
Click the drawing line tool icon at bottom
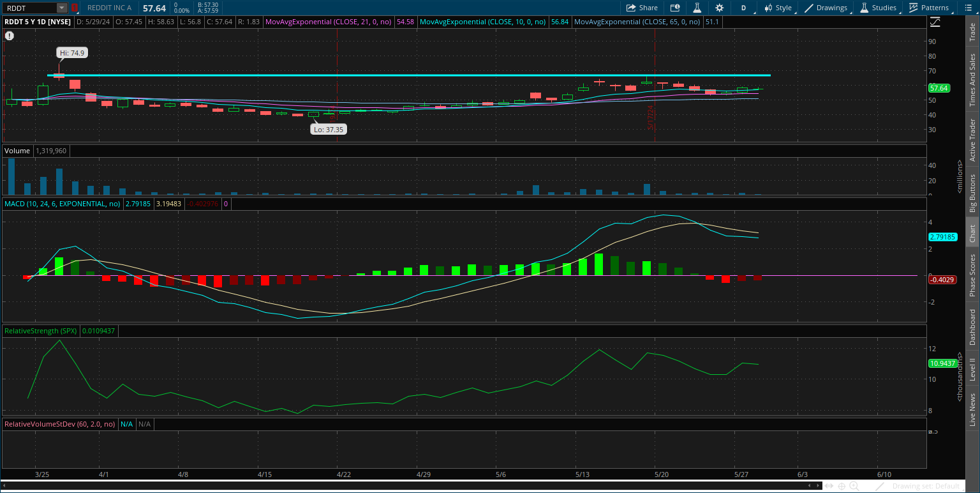pos(881,486)
